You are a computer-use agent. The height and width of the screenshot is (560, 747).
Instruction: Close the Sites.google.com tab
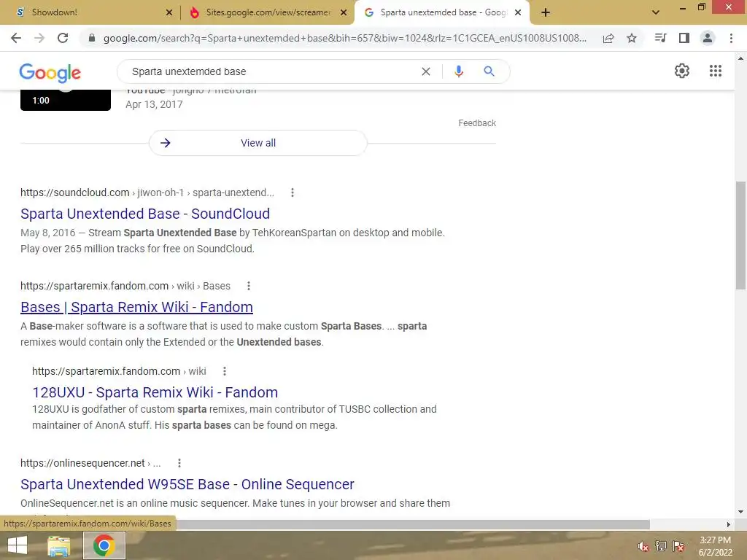[x=344, y=12]
